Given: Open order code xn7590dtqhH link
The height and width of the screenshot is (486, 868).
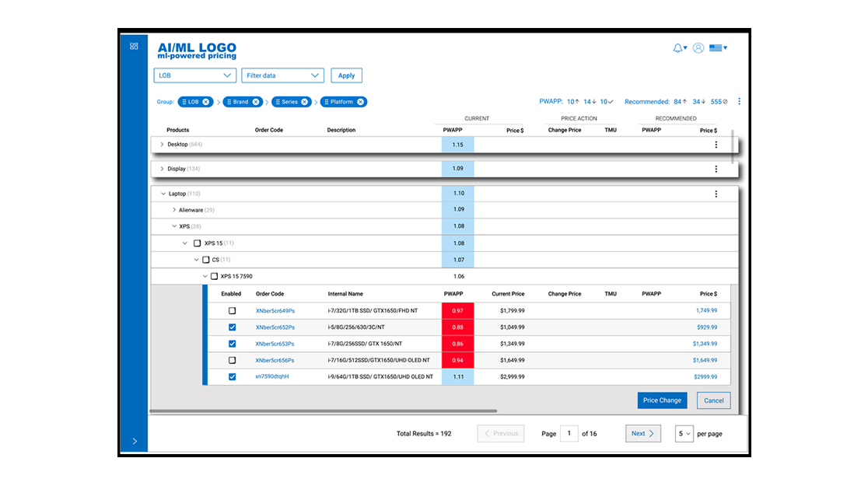Looking at the screenshot, I should 271,376.
